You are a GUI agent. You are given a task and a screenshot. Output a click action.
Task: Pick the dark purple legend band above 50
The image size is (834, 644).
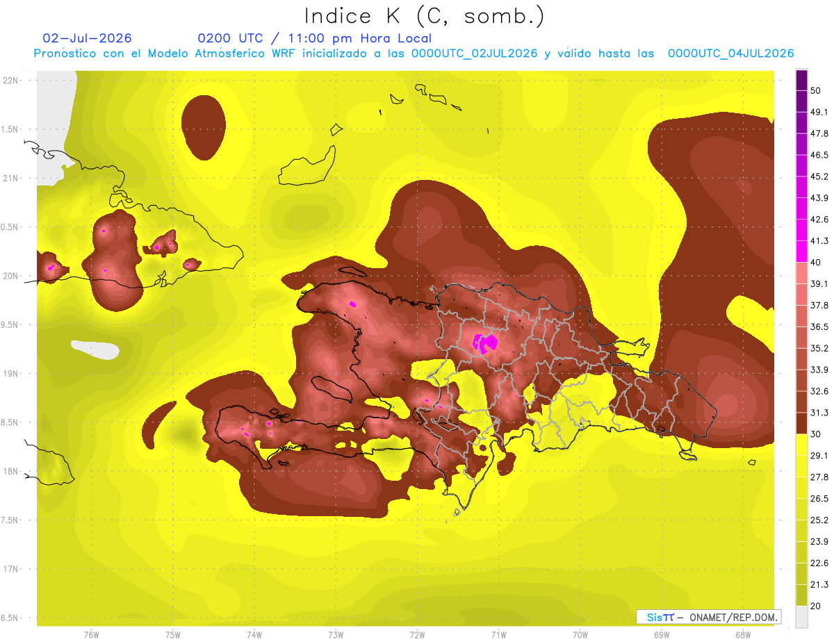tap(801, 80)
